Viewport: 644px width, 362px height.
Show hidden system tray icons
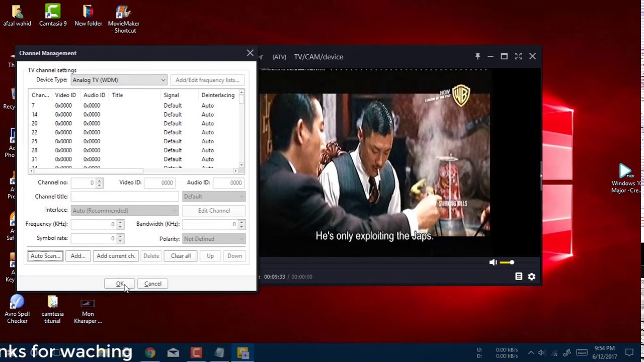pyautogui.click(x=531, y=352)
